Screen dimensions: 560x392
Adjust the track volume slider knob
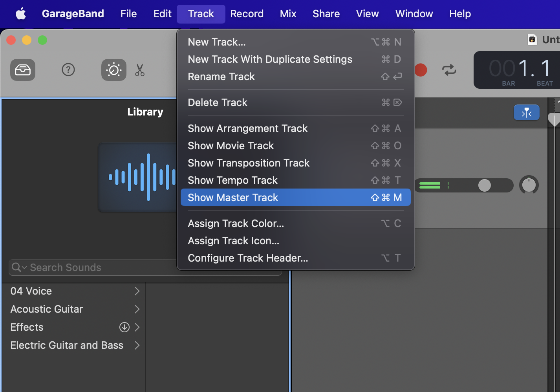[x=485, y=185]
